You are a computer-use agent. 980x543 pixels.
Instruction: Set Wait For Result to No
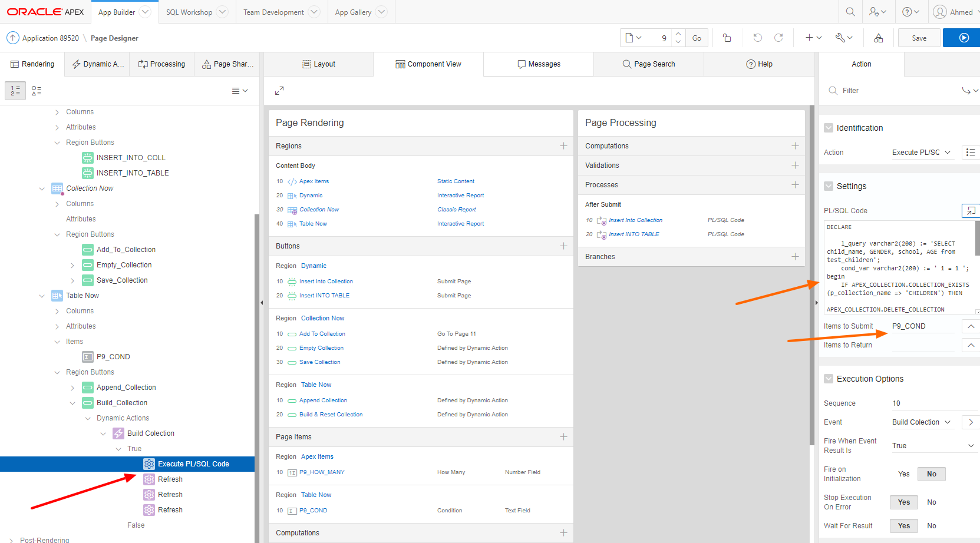point(931,526)
